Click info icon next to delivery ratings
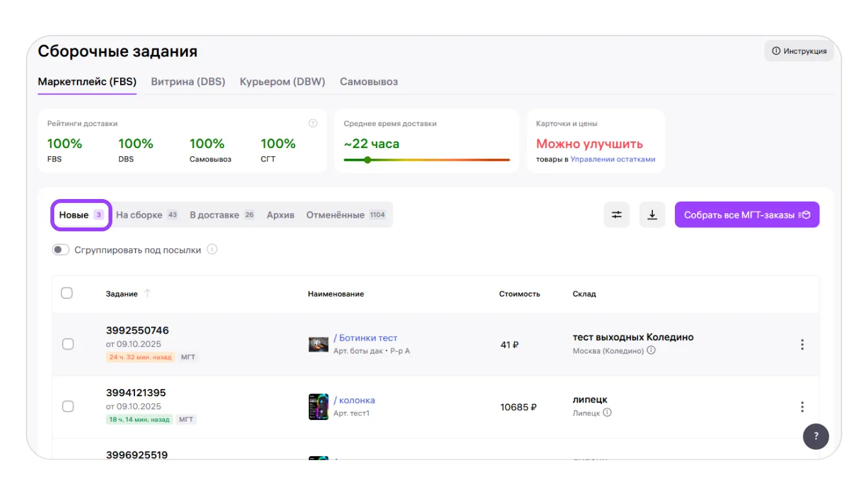 (313, 123)
